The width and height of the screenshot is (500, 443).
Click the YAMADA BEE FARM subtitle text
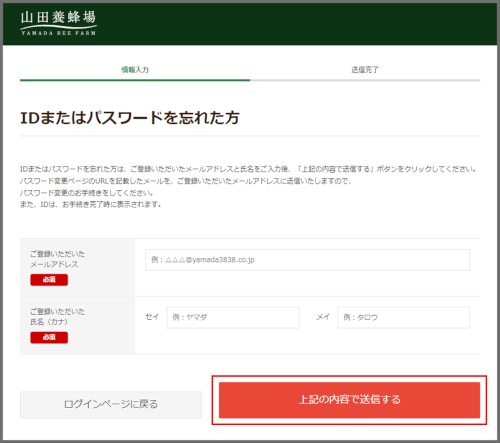coord(58,33)
